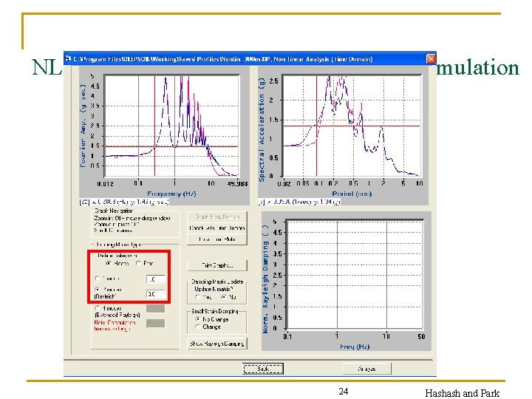Click the spectral plot coordinate readout text

click(299, 202)
